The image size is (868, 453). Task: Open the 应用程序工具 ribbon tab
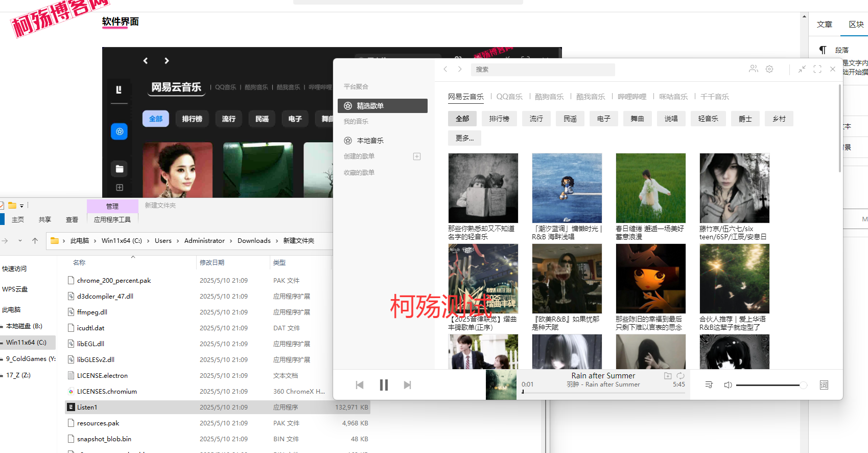[112, 220]
